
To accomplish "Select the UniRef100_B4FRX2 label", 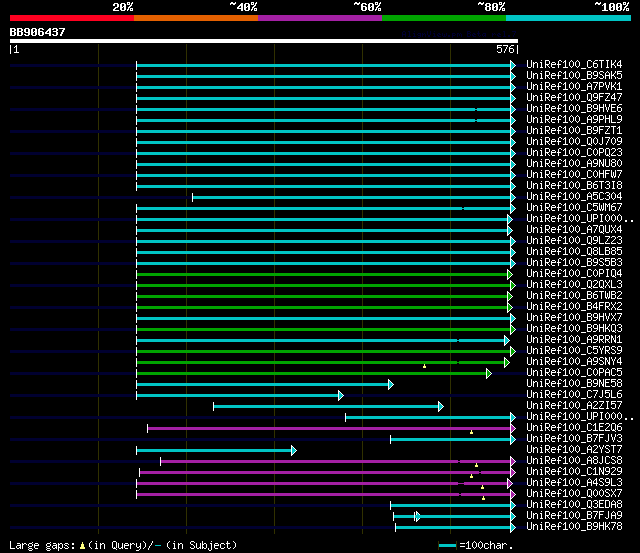I will click(x=574, y=307).
